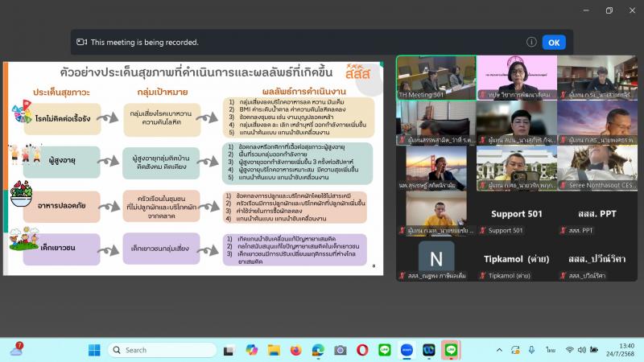The width and height of the screenshot is (644, 362).
Task: Open the Camera app from the taskbar
Action: (x=340, y=350)
